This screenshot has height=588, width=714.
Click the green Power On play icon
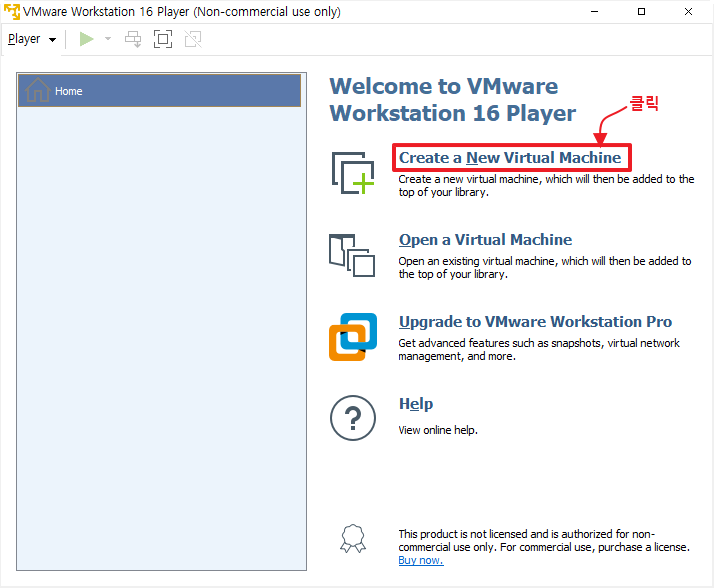click(87, 39)
